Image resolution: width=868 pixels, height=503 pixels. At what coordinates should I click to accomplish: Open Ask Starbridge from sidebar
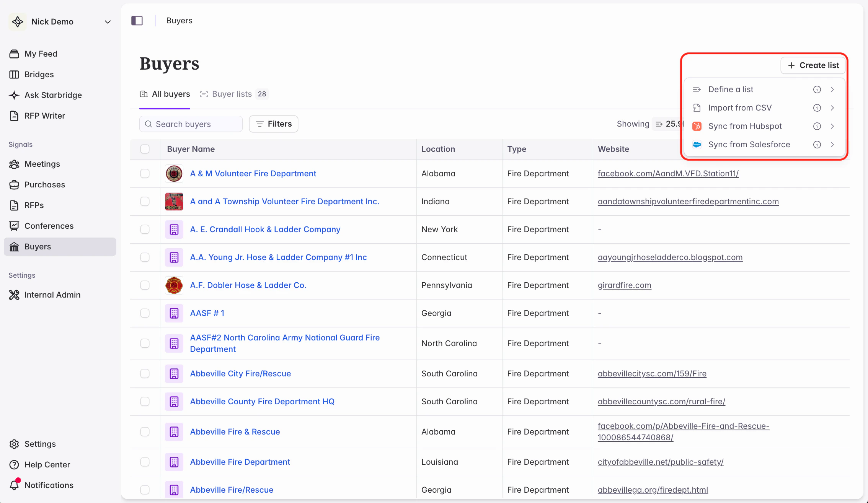[x=53, y=95]
